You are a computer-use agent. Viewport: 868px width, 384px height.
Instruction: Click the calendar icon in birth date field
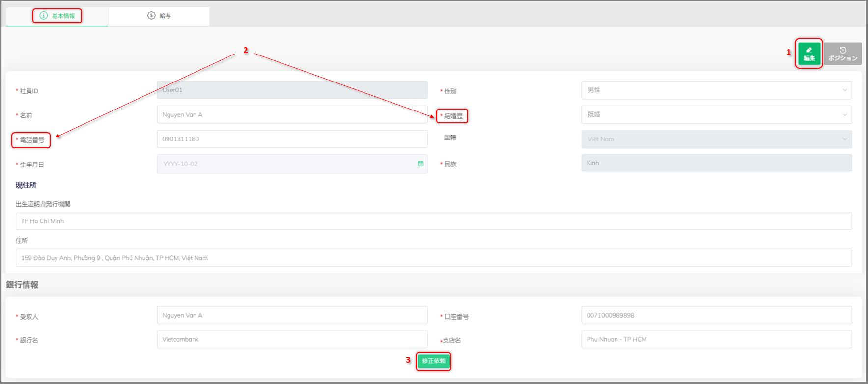click(x=420, y=164)
